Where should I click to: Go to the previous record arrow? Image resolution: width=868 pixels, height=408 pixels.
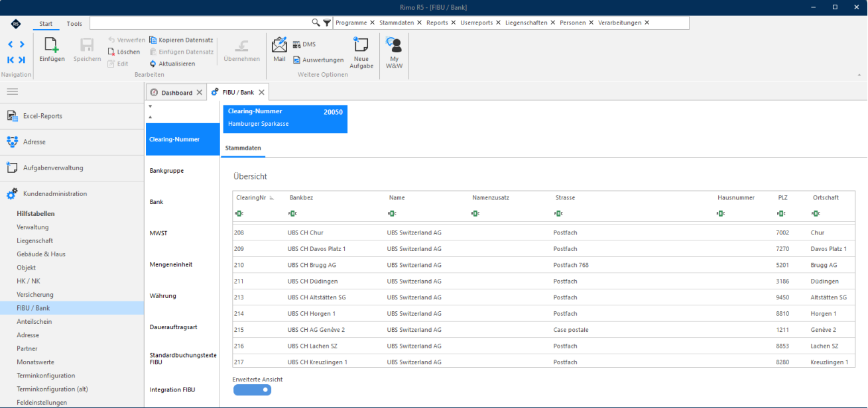[x=11, y=44]
